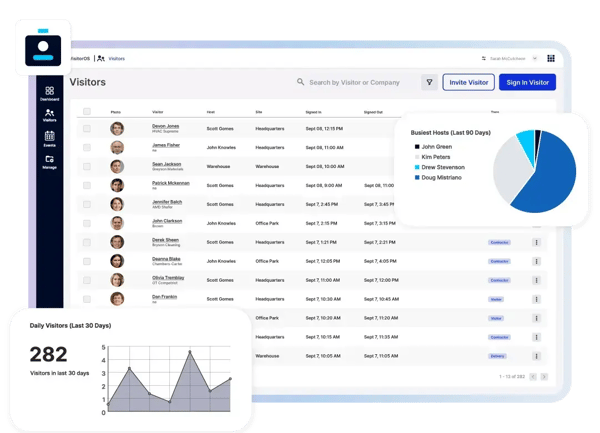The image size is (600, 433).
Task: Open three-dot menu for Derek Sheen row
Action: coord(536,242)
